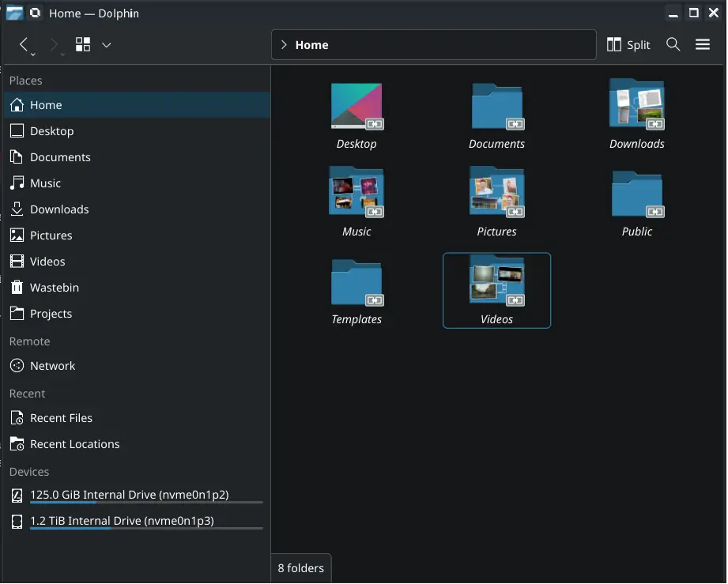Screen dimensions: 728x584
Task: Open Recent Files in sidebar
Action: pos(61,418)
